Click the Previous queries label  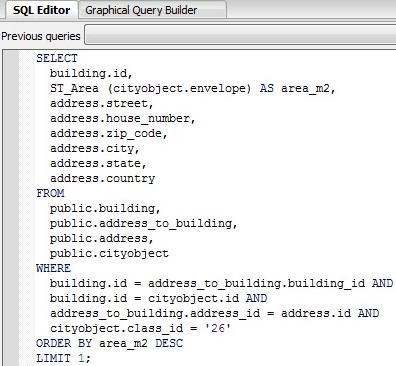(41, 36)
